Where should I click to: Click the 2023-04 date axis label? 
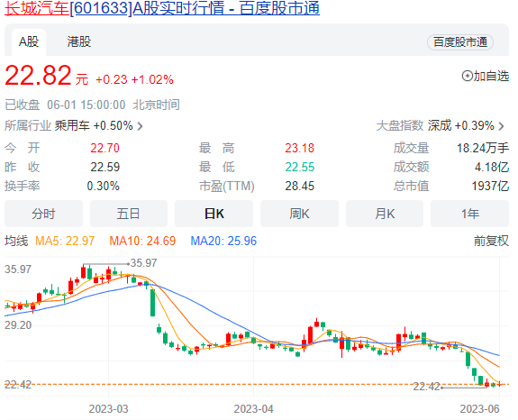tap(253, 409)
